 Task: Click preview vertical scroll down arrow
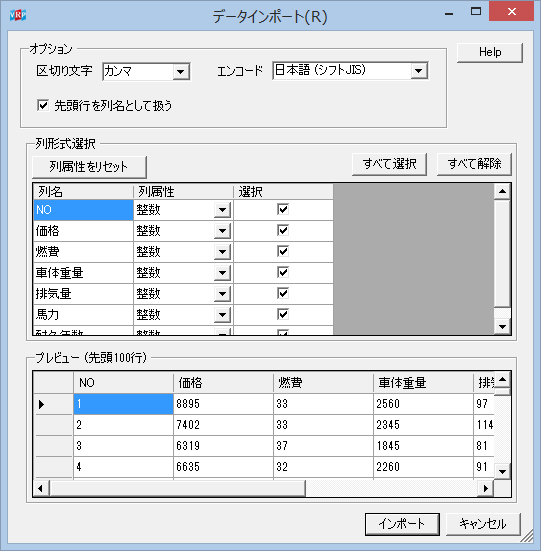pyautogui.click(x=502, y=472)
